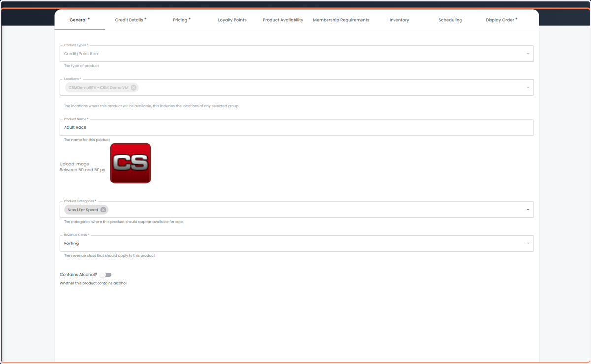Select the Product Availability tab
The width and height of the screenshot is (591, 364).
[283, 20]
